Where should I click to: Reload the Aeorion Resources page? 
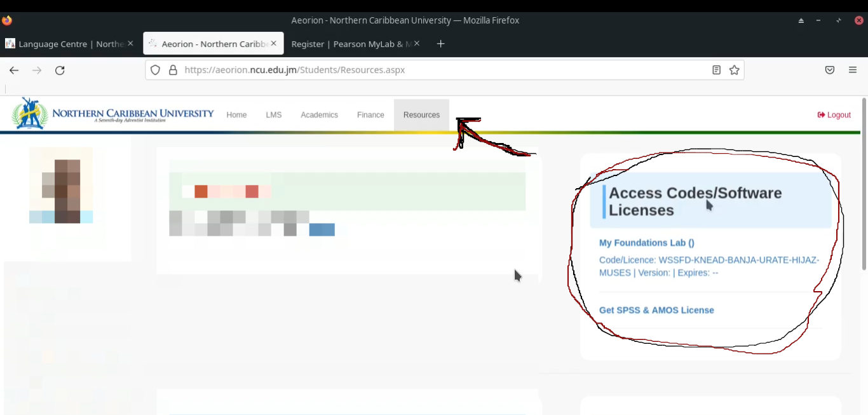[60, 70]
